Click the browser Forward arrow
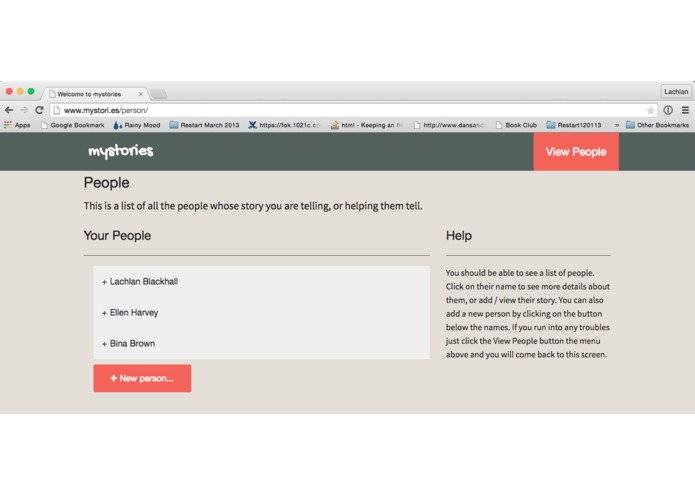This screenshot has height=494, width=695. (x=24, y=110)
